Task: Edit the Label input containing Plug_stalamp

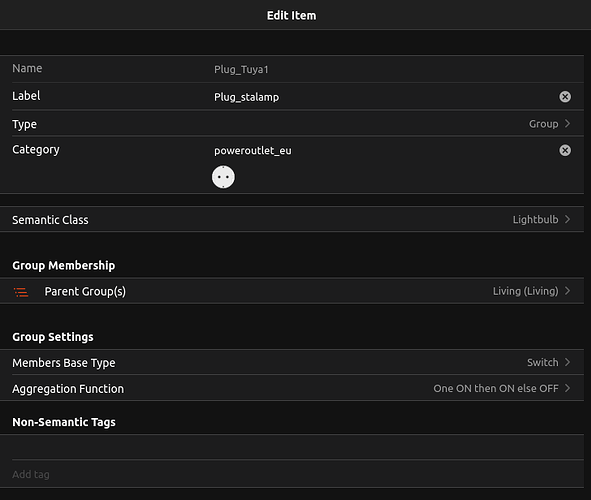Action: click(x=383, y=97)
